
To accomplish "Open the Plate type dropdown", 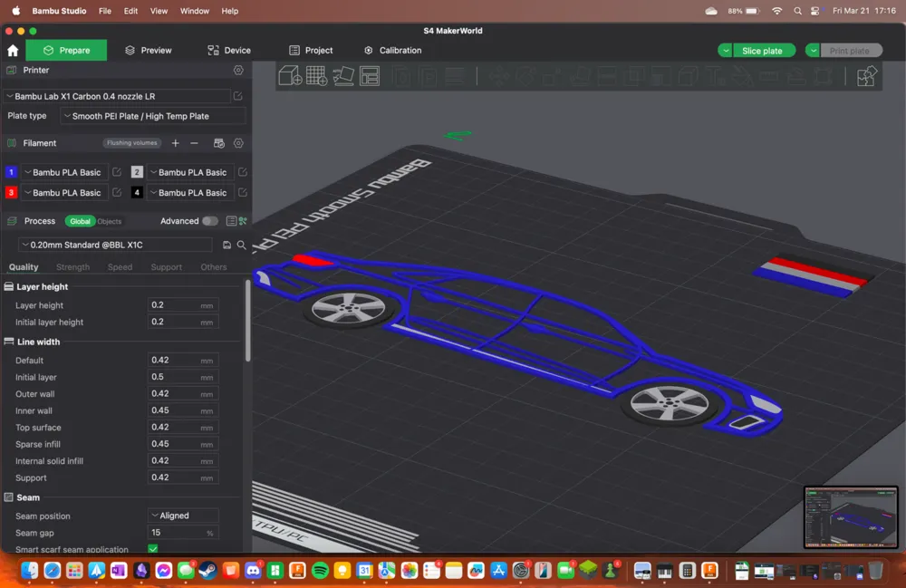I will point(152,116).
